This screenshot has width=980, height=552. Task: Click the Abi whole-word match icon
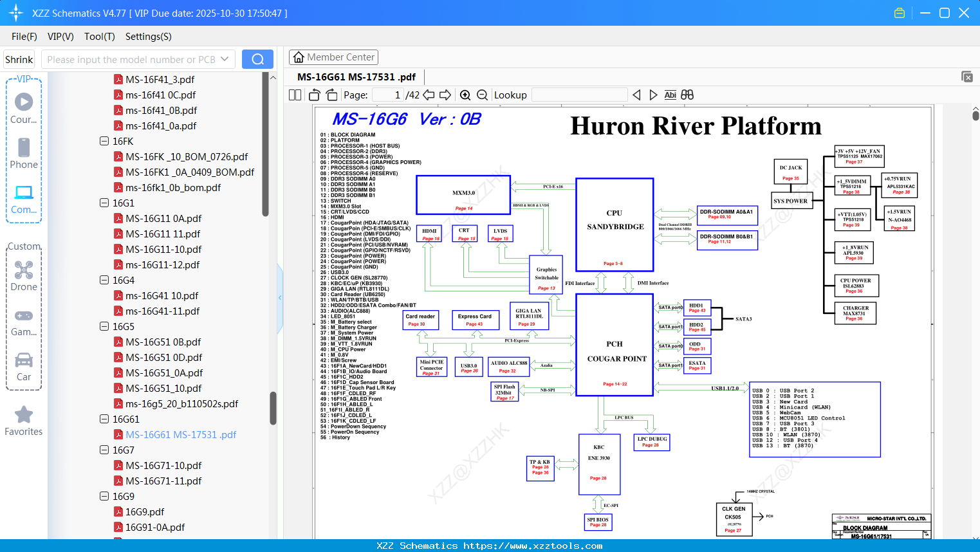(x=670, y=95)
